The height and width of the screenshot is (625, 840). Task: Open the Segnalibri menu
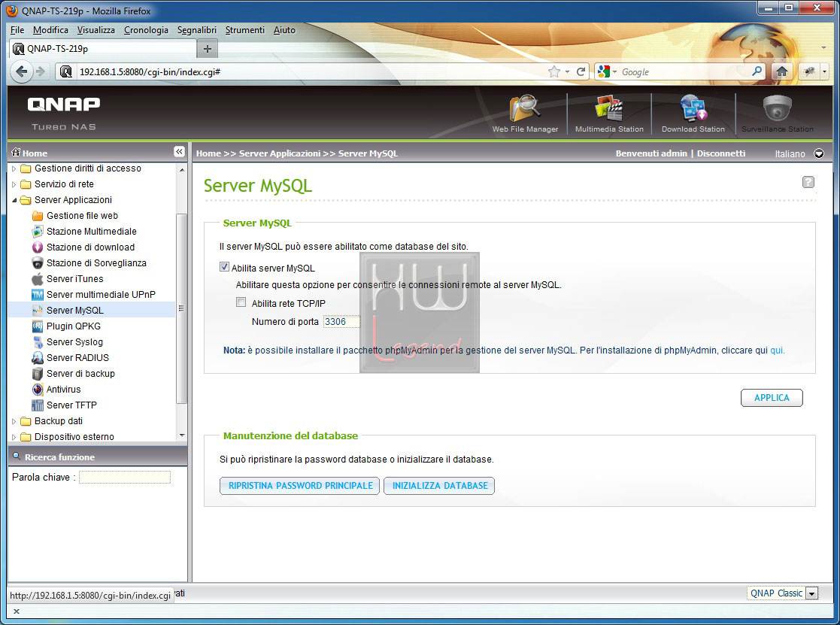point(196,30)
